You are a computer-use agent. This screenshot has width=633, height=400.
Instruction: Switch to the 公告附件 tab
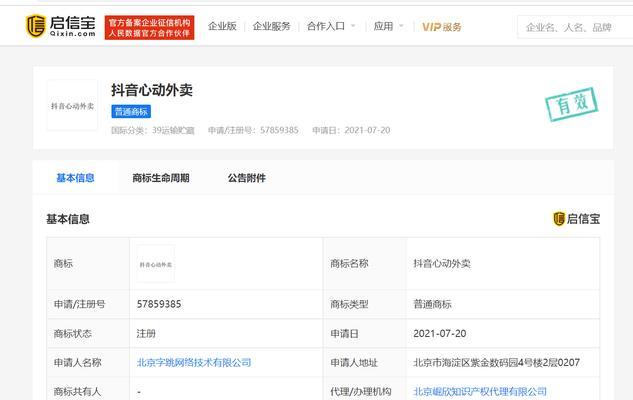tap(246, 178)
